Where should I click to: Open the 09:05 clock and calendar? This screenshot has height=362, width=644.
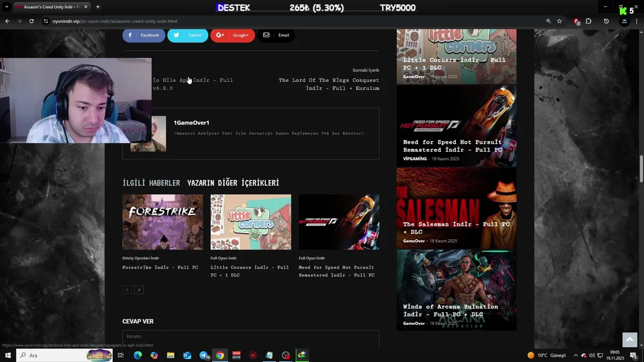pos(615,355)
